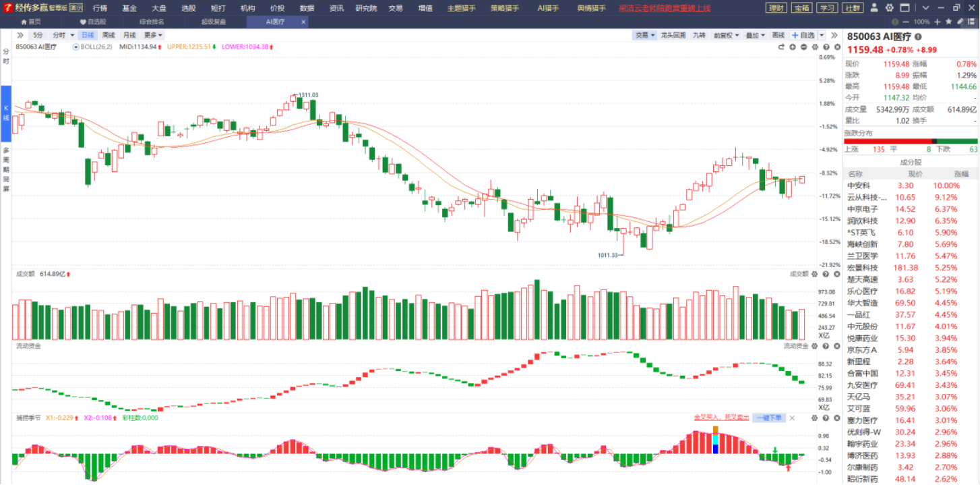The image size is (980, 485).
Task: Click the 一键下单 quick order button
Action: coord(769,418)
